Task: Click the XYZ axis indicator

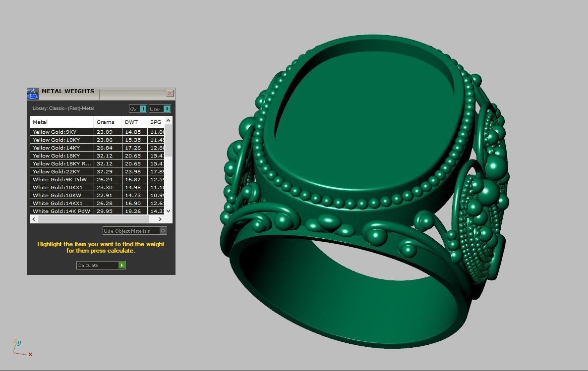Action: (22, 347)
